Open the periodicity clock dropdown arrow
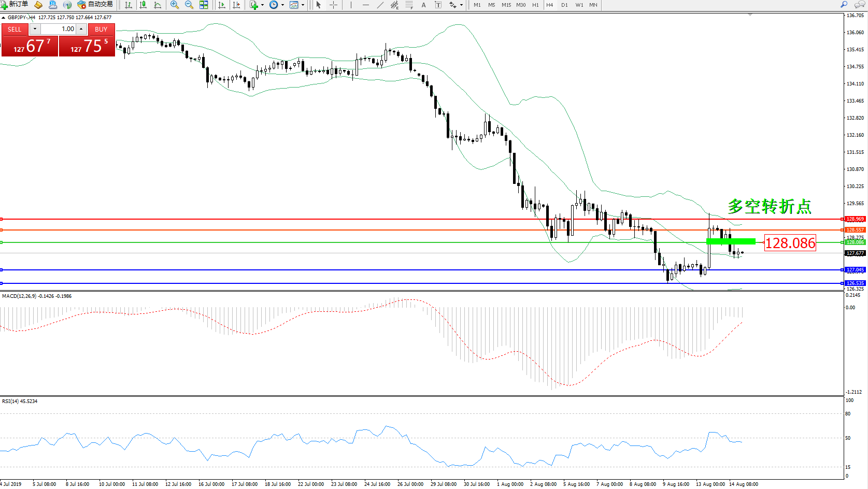 point(282,5)
